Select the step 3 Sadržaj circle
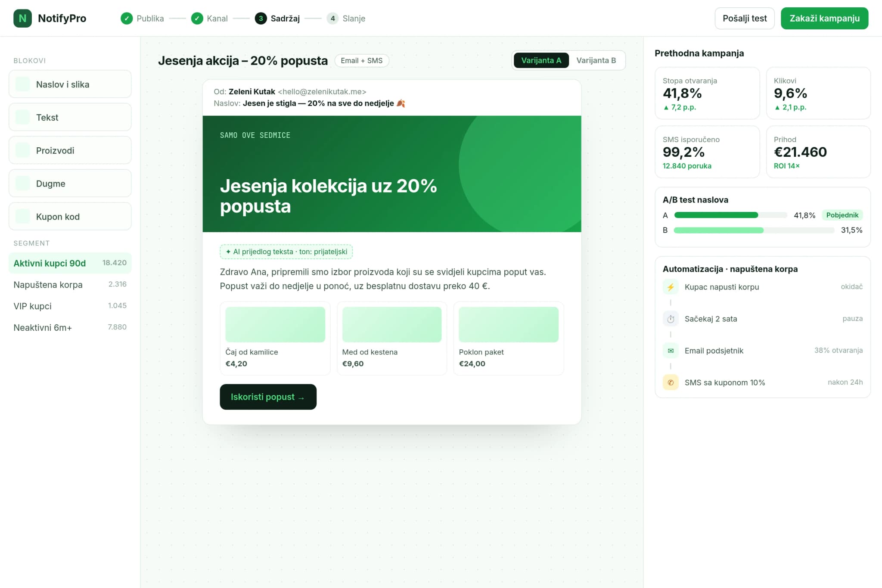This screenshot has width=882, height=588. [x=261, y=19]
